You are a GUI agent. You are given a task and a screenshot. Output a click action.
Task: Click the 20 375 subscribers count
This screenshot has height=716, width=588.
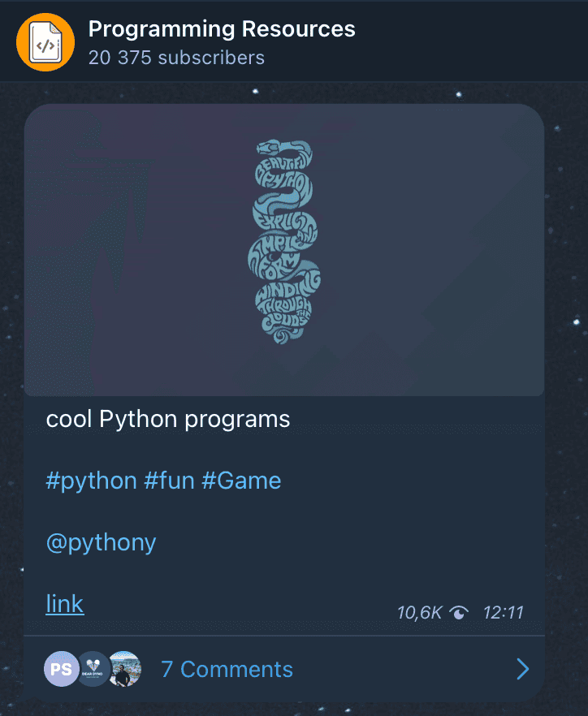pyautogui.click(x=176, y=58)
